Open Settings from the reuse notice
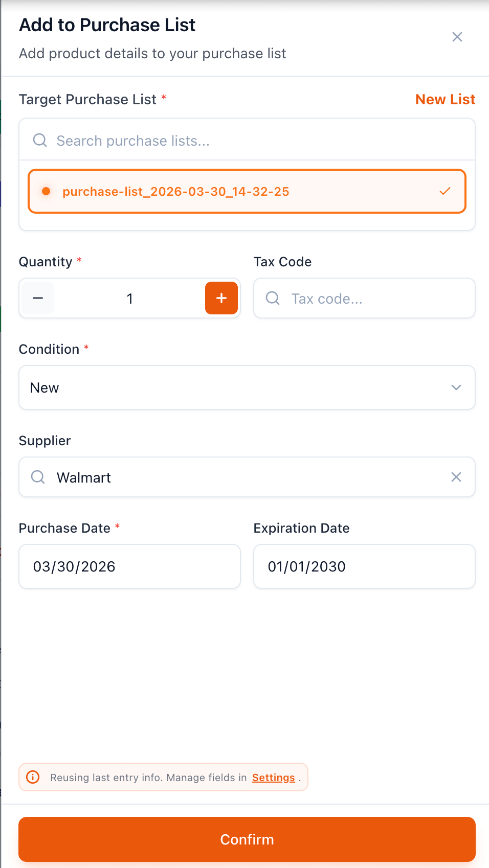The image size is (489, 868). 273,777
